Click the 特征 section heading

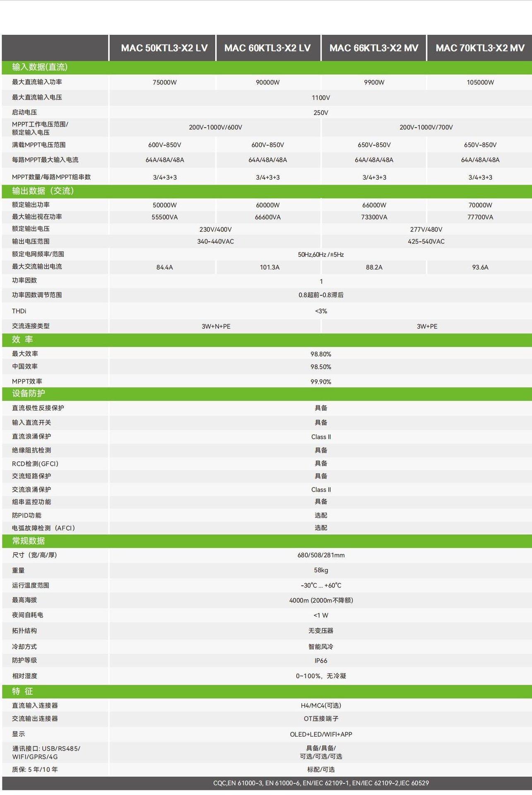[22, 691]
